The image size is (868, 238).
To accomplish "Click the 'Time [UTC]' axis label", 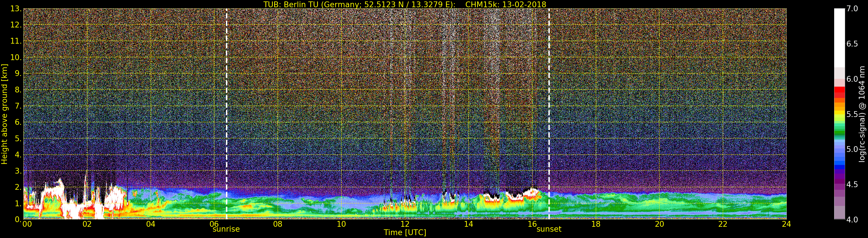I will tap(405, 233).
